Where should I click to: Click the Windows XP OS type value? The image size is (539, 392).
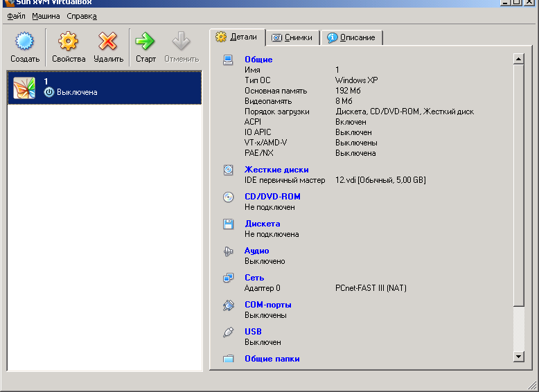pos(356,80)
